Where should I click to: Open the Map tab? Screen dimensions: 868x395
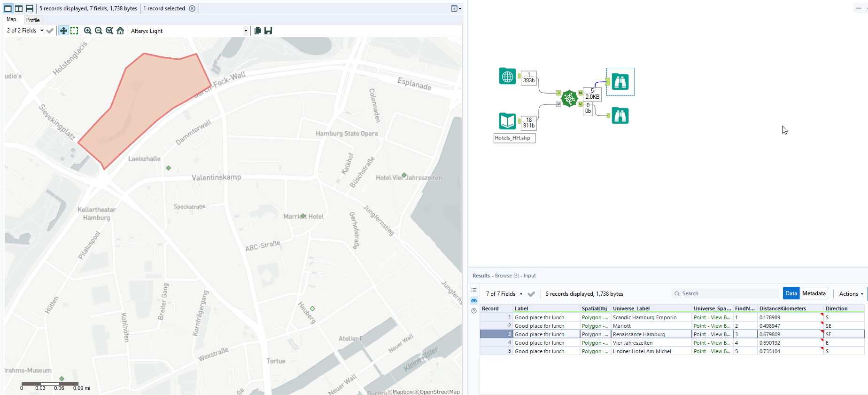coord(11,20)
